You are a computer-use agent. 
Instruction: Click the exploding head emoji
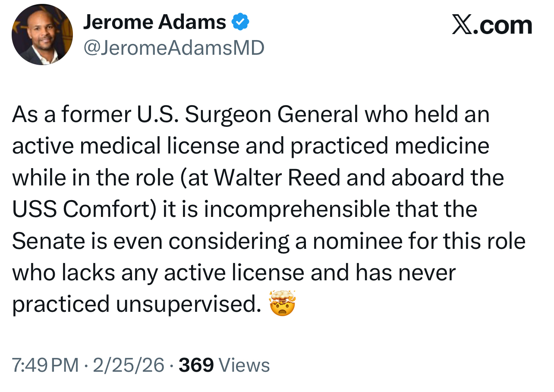pos(282,303)
